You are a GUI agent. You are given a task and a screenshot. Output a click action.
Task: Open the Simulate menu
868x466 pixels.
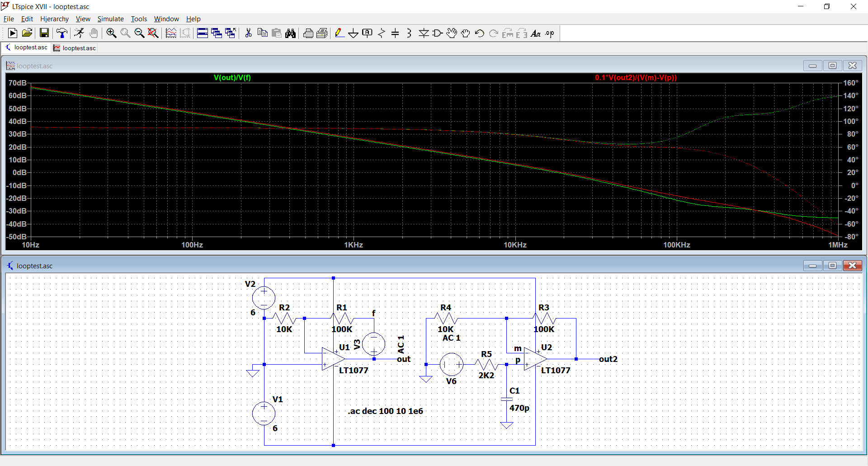coord(110,19)
